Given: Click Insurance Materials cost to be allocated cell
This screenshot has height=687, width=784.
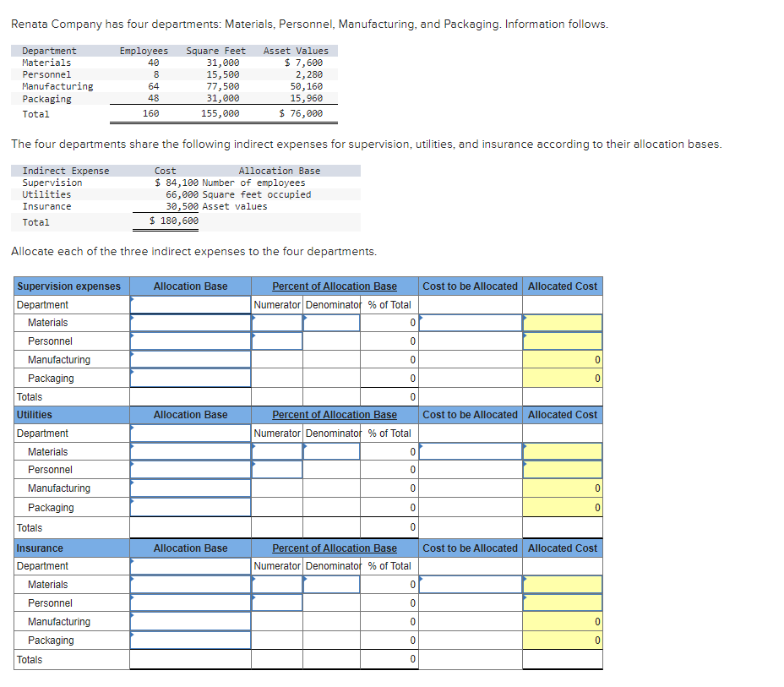Looking at the screenshot, I should [471, 585].
